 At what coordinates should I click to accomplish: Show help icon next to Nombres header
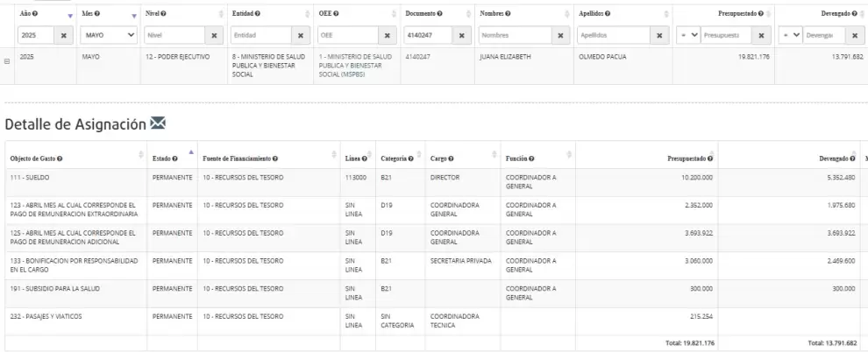point(509,13)
